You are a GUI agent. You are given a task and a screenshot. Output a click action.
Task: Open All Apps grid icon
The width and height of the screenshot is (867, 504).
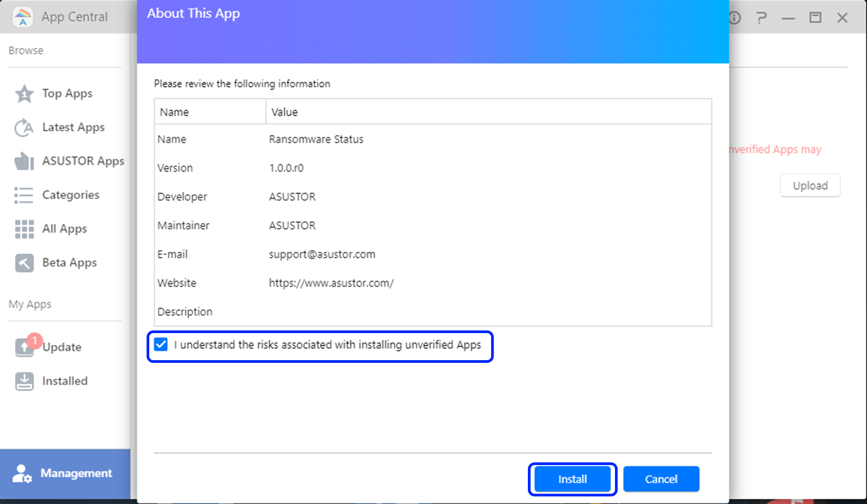click(x=24, y=229)
